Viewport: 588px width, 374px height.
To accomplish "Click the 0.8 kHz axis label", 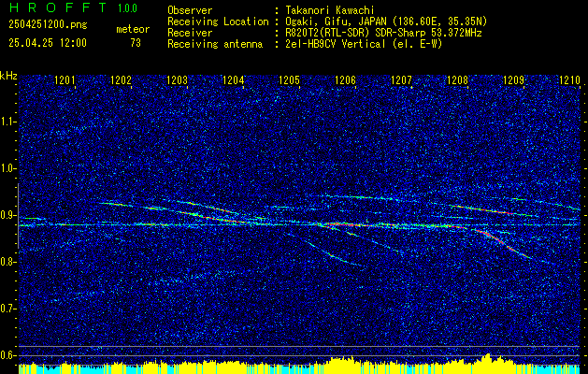I will click(8, 262).
